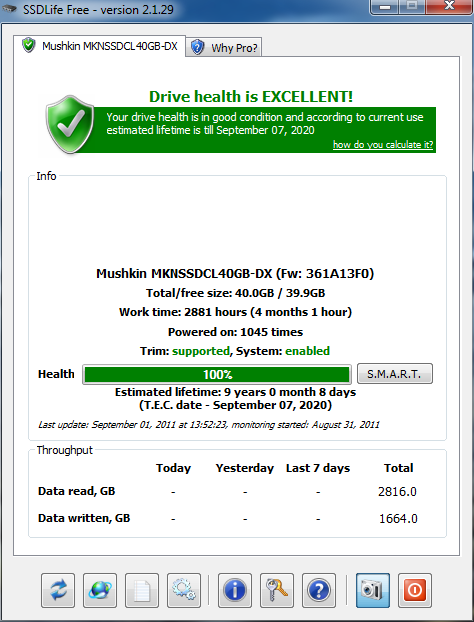Click the 'Total' column header
Image resolution: width=474 pixels, height=622 pixels.
(399, 468)
